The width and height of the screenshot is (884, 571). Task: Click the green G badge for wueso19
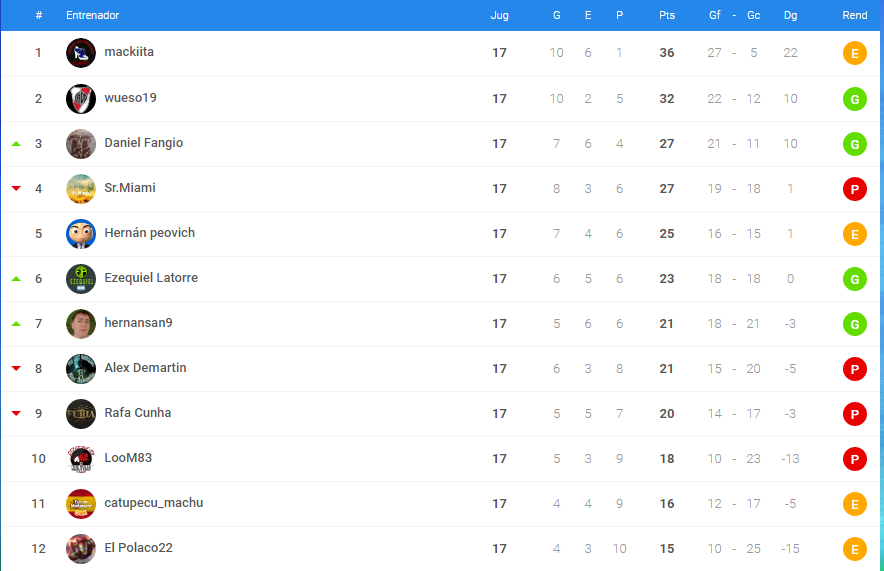[855, 99]
